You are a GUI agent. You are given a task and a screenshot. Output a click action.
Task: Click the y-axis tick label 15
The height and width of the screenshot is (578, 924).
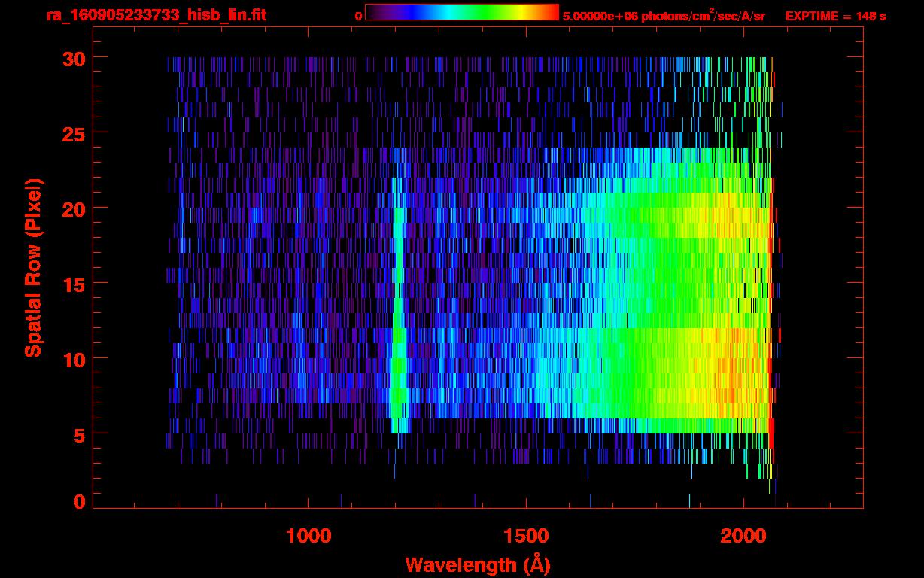pos(73,284)
